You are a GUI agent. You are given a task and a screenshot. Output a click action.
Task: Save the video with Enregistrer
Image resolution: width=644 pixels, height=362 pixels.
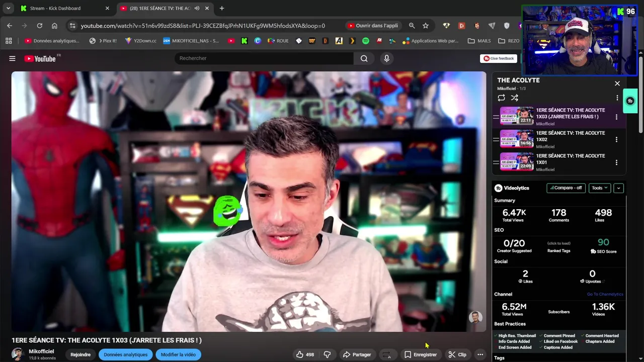421,354
